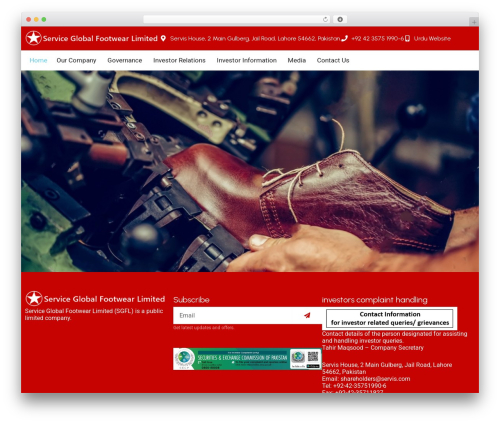Submit email with the paper plane icon
This screenshot has width=500, height=423.
307,315
